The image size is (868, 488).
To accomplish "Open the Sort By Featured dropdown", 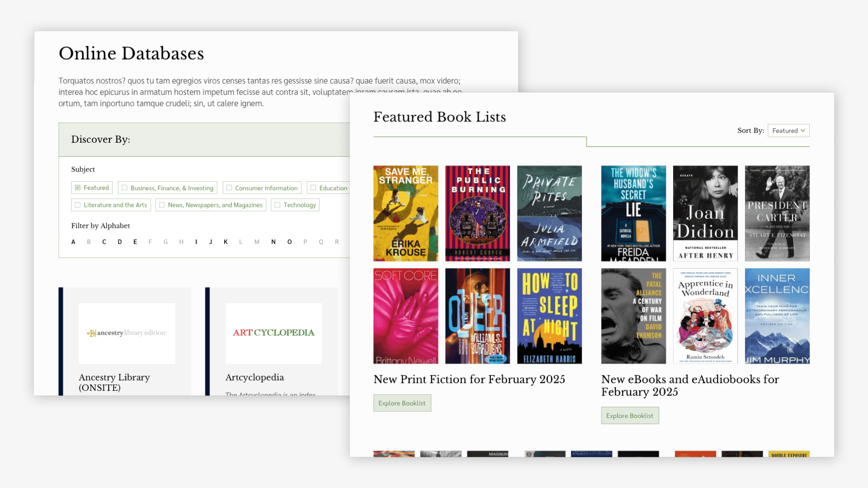I will 788,131.
